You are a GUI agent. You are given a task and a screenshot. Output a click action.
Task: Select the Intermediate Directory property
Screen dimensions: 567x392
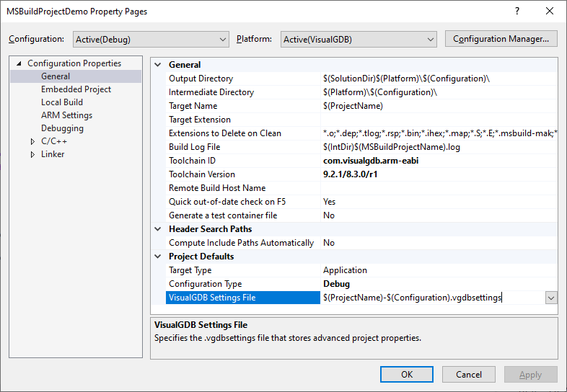(x=243, y=92)
